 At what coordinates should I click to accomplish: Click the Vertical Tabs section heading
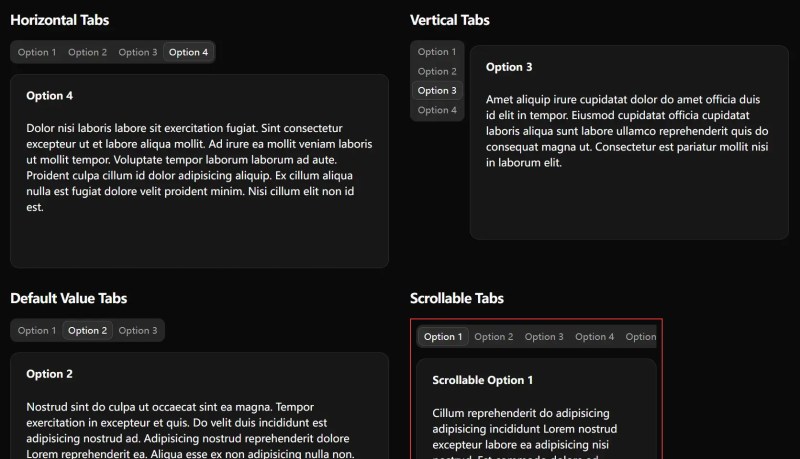[x=449, y=20]
